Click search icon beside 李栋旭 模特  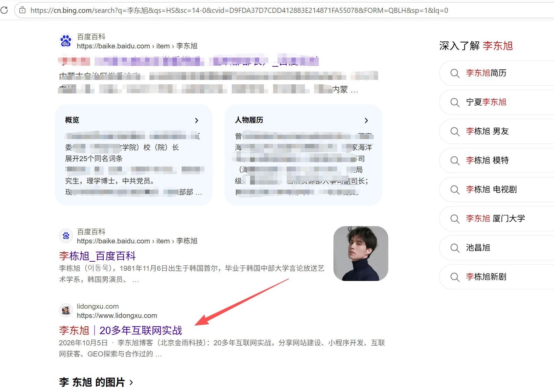pos(455,160)
